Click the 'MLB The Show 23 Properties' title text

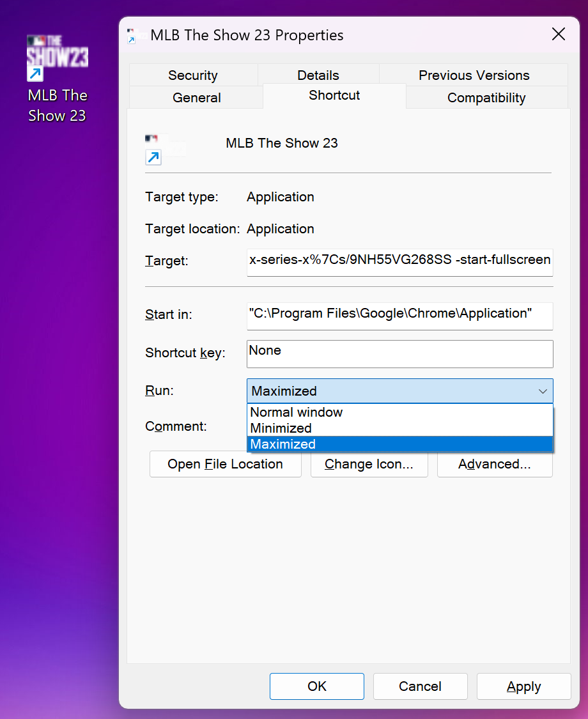[x=247, y=35]
